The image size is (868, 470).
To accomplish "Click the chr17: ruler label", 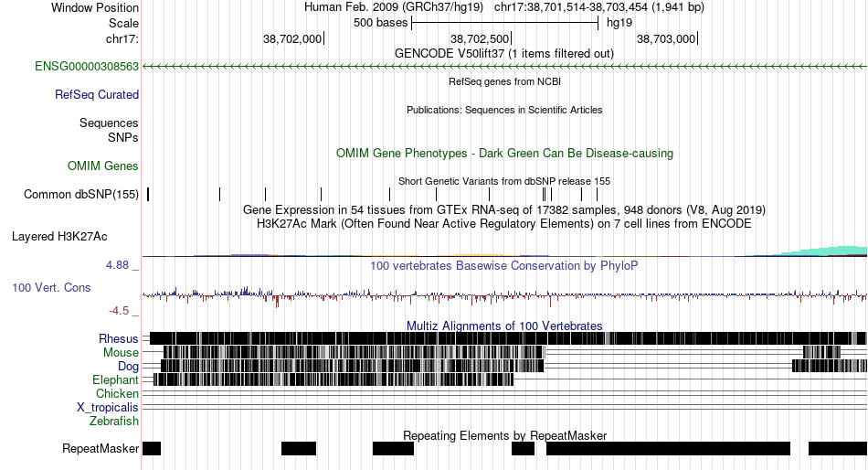I will 122,39.
